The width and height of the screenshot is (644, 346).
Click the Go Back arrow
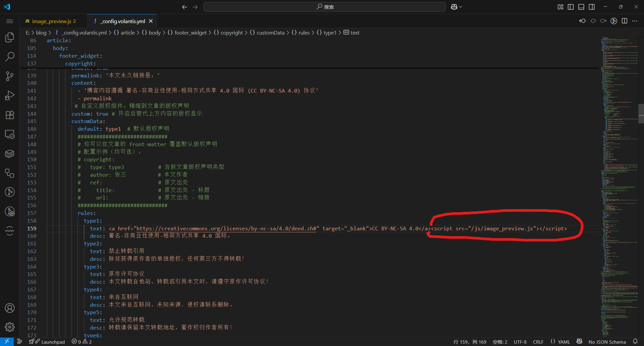tap(184, 7)
